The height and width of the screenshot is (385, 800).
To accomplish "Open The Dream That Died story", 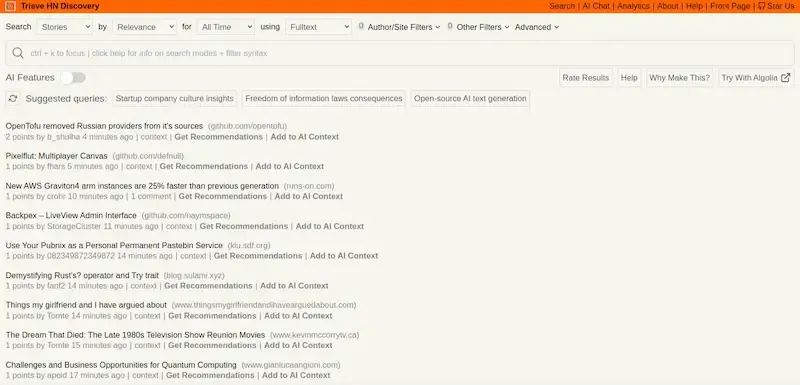I will tap(135, 335).
